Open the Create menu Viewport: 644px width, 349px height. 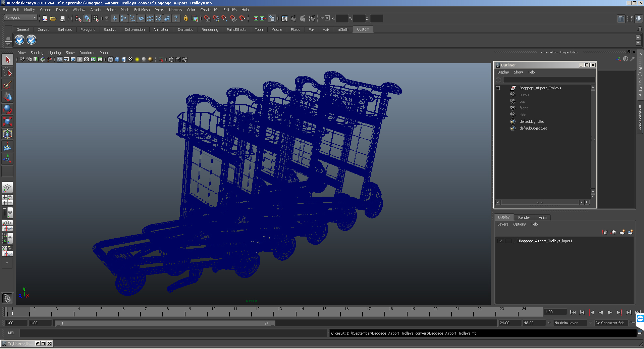point(46,10)
